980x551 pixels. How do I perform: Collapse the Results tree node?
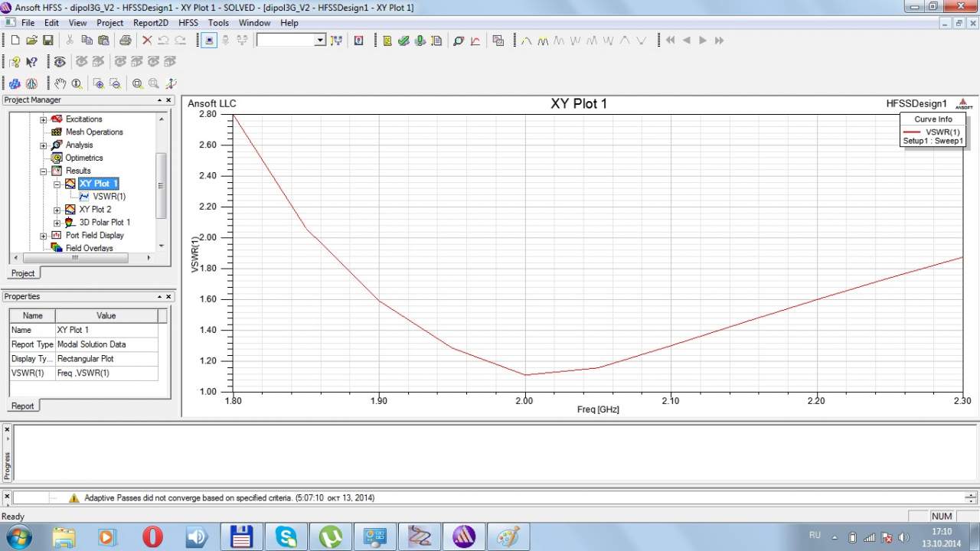click(x=44, y=171)
